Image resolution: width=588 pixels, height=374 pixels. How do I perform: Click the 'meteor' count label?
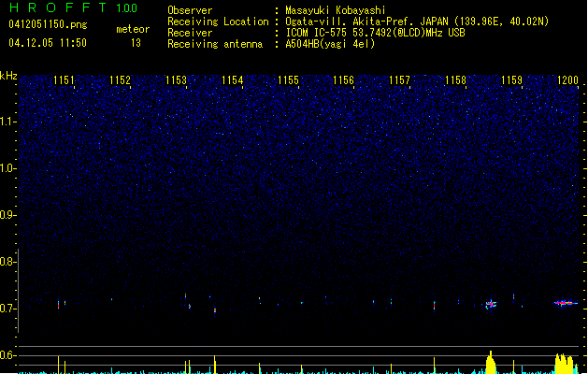tap(133, 29)
